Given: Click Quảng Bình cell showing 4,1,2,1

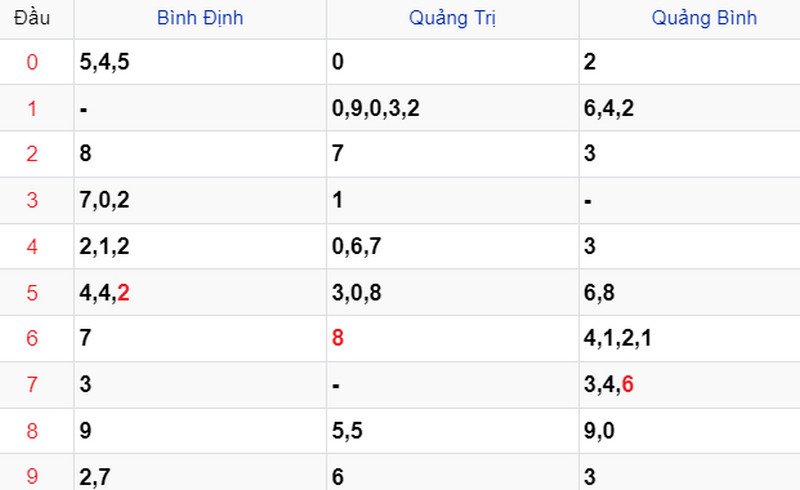Looking at the screenshot, I should [618, 339].
